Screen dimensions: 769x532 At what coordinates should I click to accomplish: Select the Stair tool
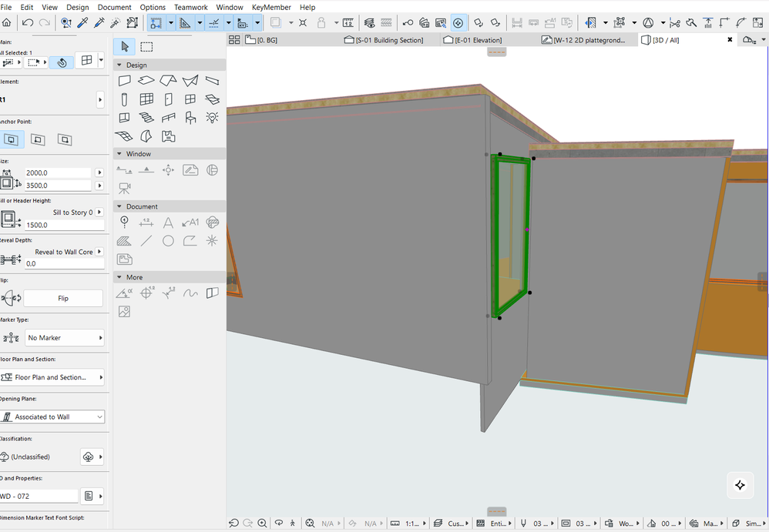tap(146, 118)
